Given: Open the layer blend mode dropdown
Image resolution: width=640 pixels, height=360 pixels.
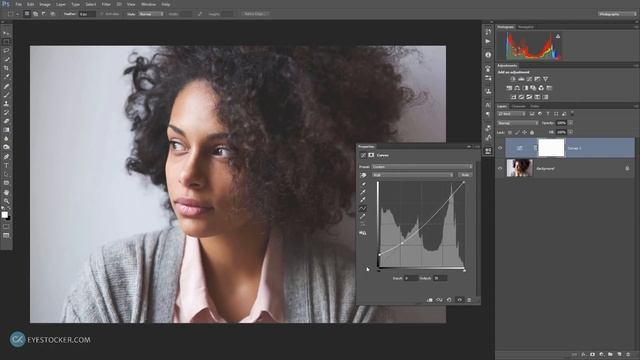Looking at the screenshot, I should click(518, 123).
